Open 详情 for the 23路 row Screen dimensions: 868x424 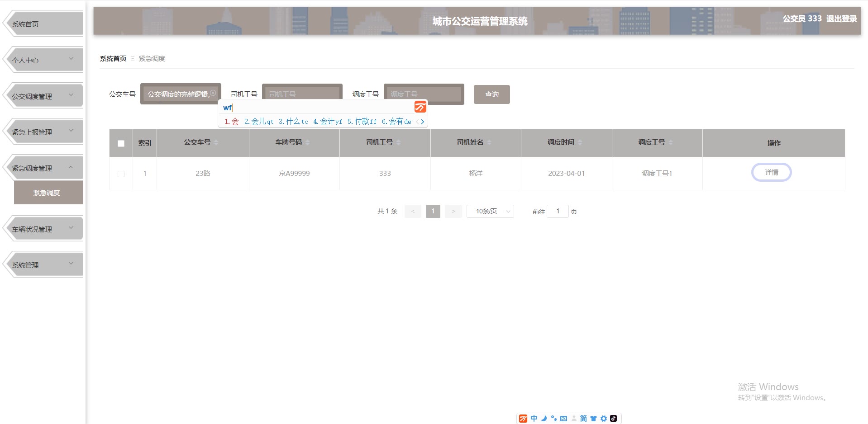click(772, 172)
